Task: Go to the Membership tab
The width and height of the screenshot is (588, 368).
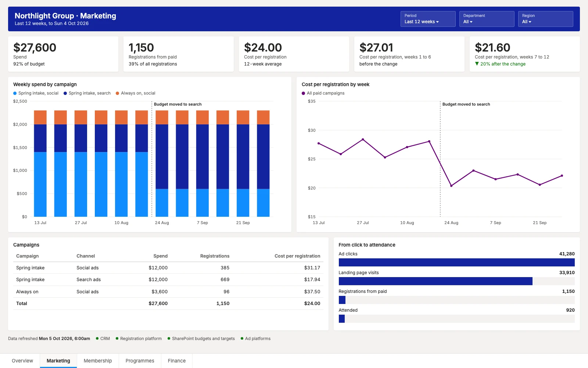Action: (x=98, y=361)
